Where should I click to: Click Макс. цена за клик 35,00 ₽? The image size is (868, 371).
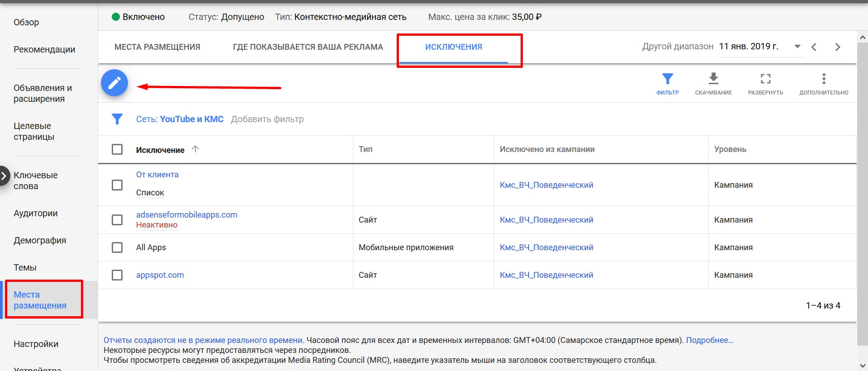(485, 17)
